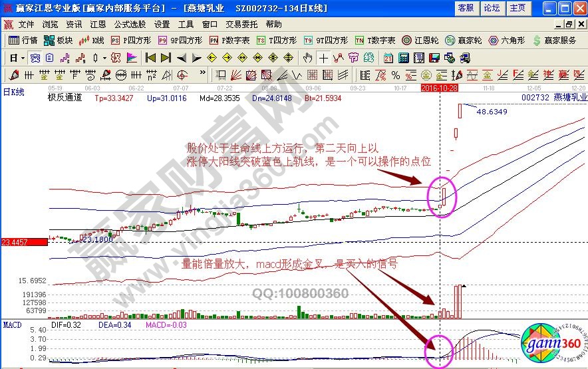The image size is (588, 369).
Task: Toggle the crosshair cursor mode
Action: tap(323, 58)
